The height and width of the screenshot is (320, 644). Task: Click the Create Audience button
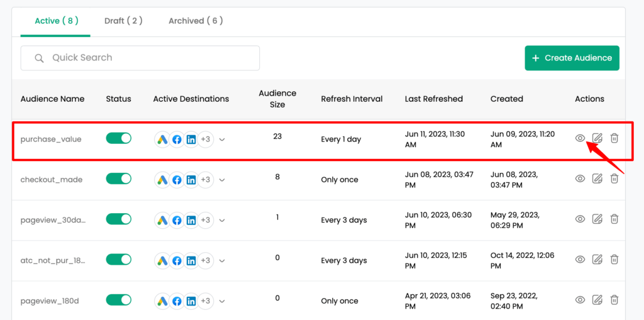pos(572,58)
